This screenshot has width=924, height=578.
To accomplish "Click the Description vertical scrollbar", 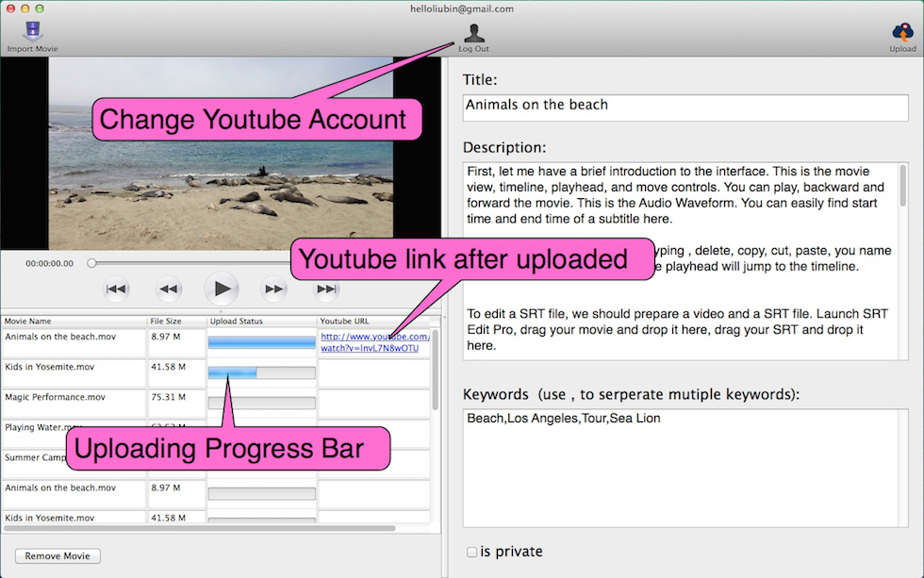I will click(903, 186).
